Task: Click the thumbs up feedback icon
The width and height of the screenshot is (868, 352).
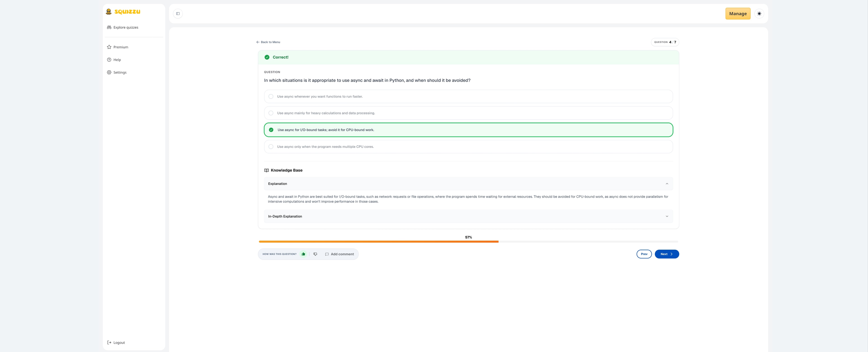Action: point(303,254)
